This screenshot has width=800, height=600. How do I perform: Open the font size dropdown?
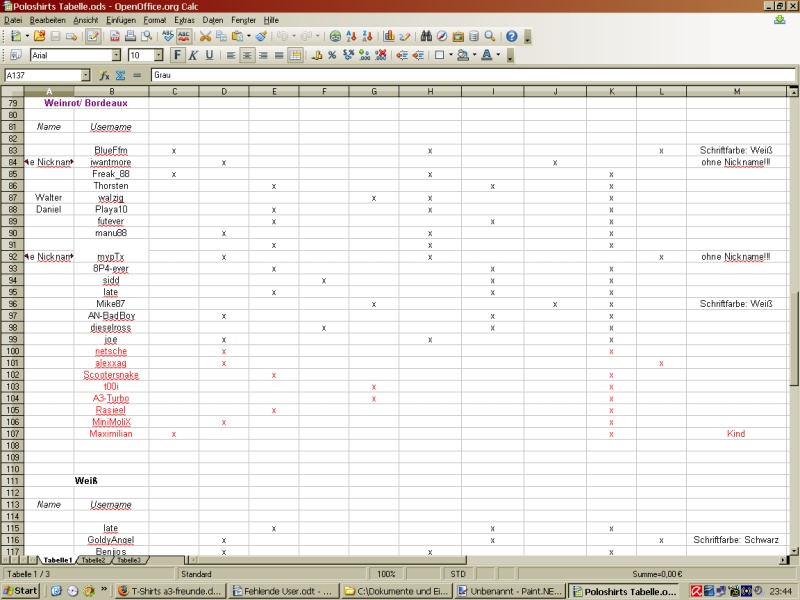point(159,55)
